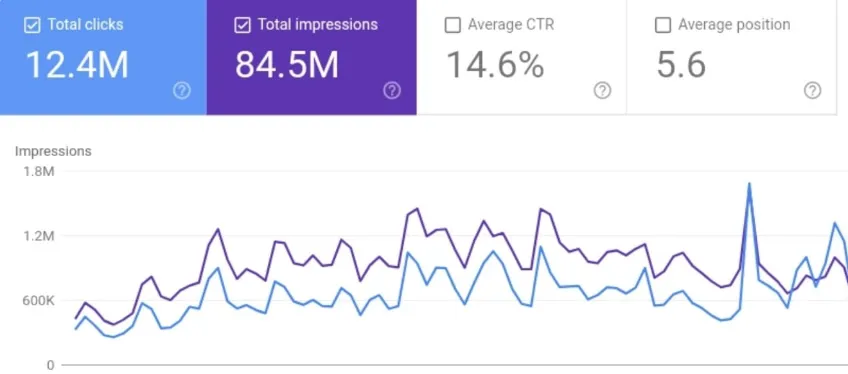Viewport: 848px width, 374px height.
Task: Enable the Average CTR checkbox
Action: click(x=452, y=25)
